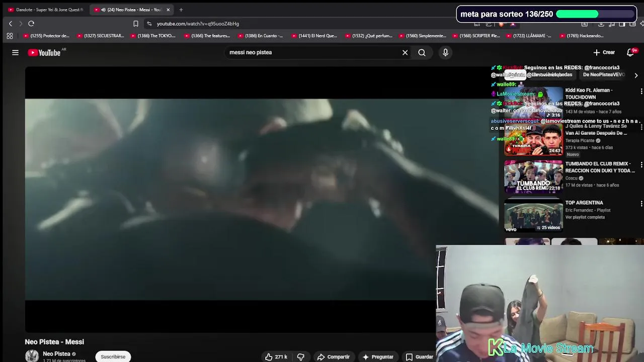
Task: Open '(1532) ¿Qué perfum...' bookmark
Action: click(x=368, y=36)
